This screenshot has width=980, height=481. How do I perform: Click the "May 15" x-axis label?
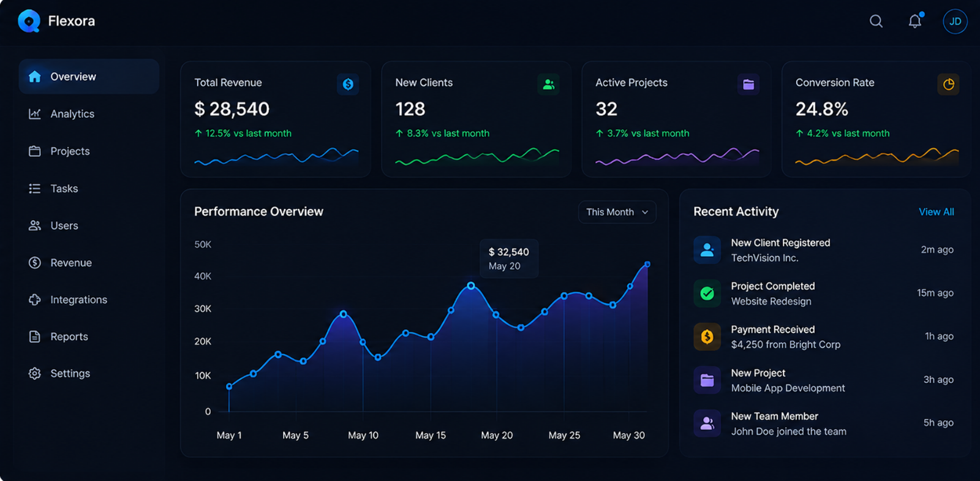point(431,435)
